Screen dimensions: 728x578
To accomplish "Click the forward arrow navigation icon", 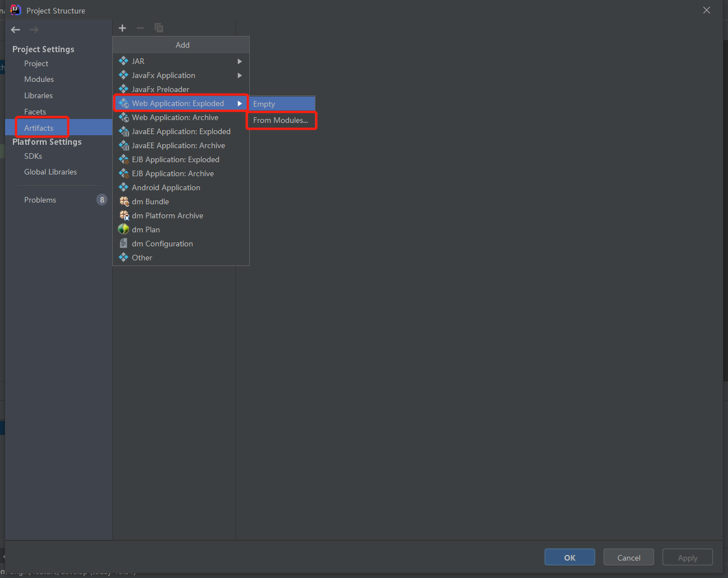I will (34, 30).
